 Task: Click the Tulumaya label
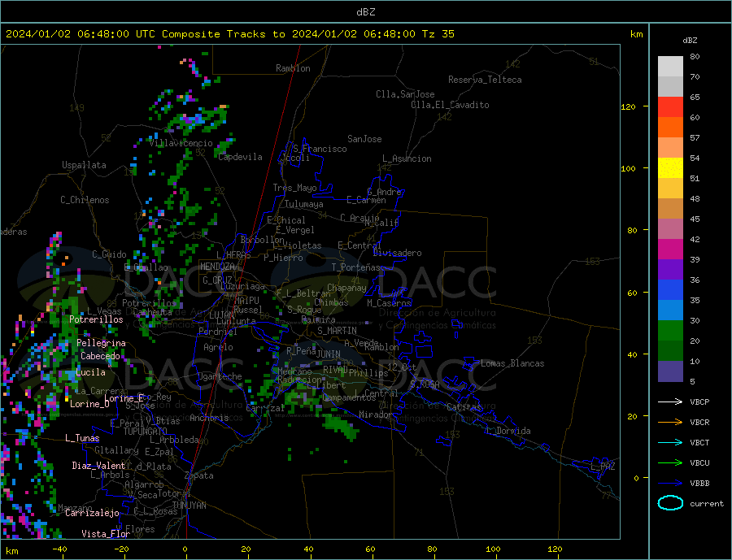(x=304, y=204)
